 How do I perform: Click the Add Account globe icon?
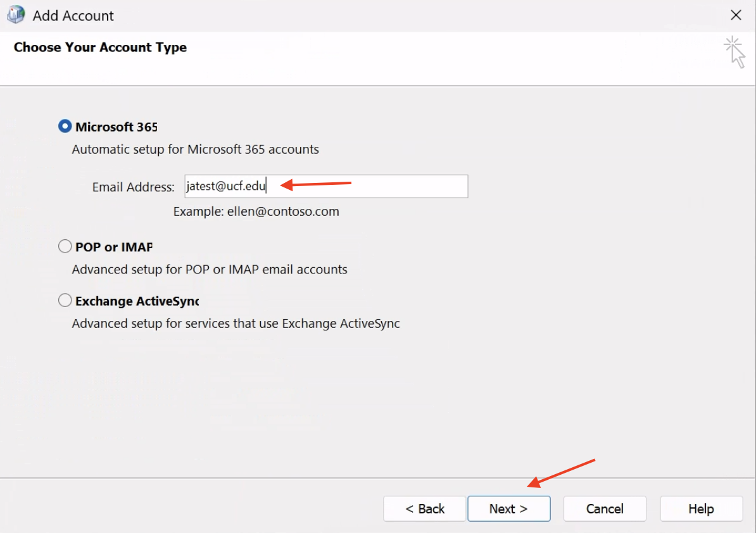click(x=16, y=15)
